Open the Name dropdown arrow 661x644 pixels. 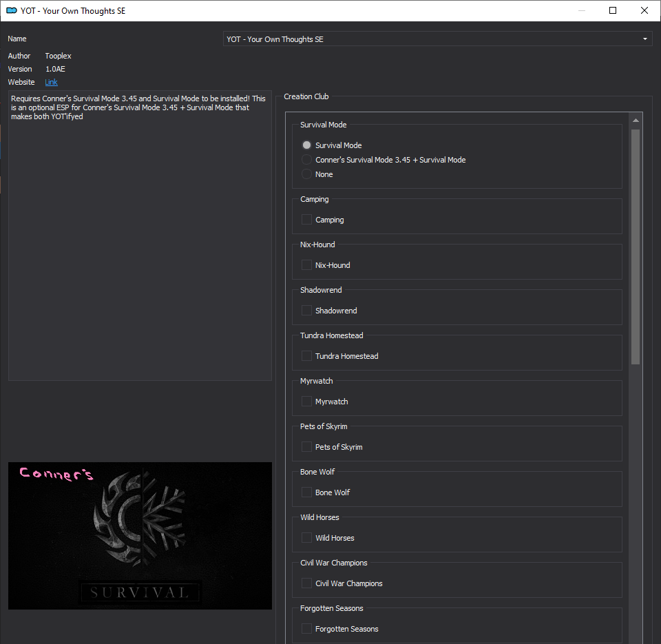[645, 39]
